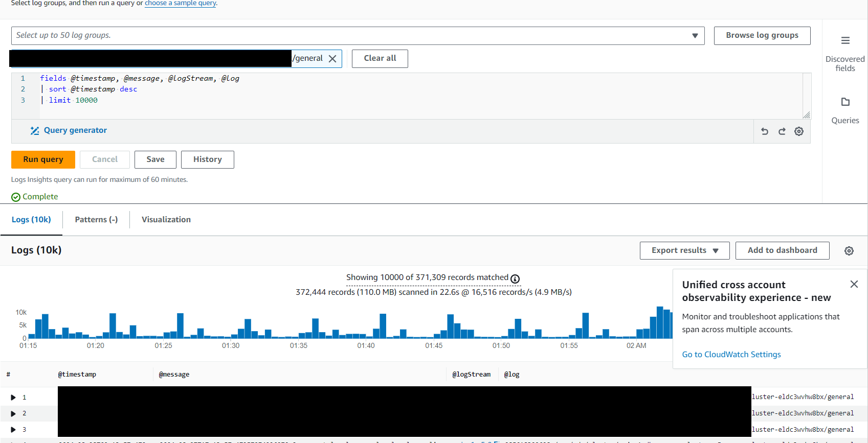Redo the query edit

coord(782,131)
